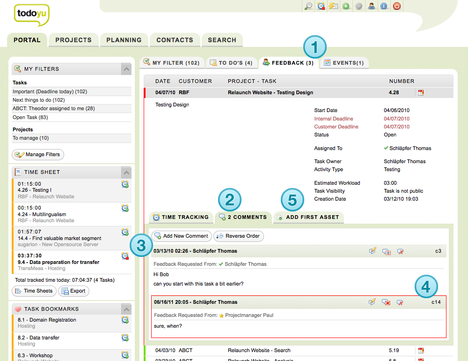Open timesheet entry 14.4 - Find valuable market segment
Image resolution: width=468 pixels, height=361 pixels.
[59, 238]
